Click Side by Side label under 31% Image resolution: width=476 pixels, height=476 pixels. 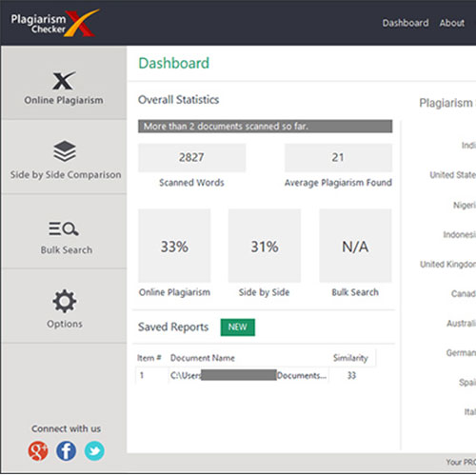[x=265, y=292]
